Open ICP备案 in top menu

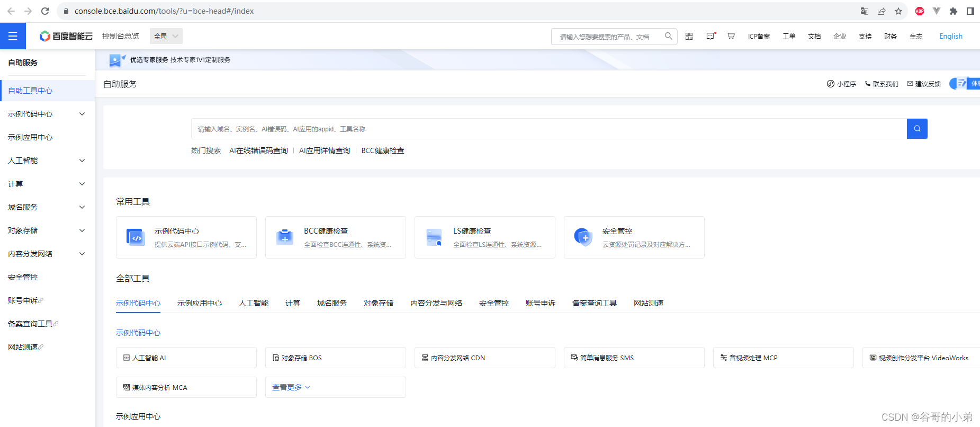(759, 37)
